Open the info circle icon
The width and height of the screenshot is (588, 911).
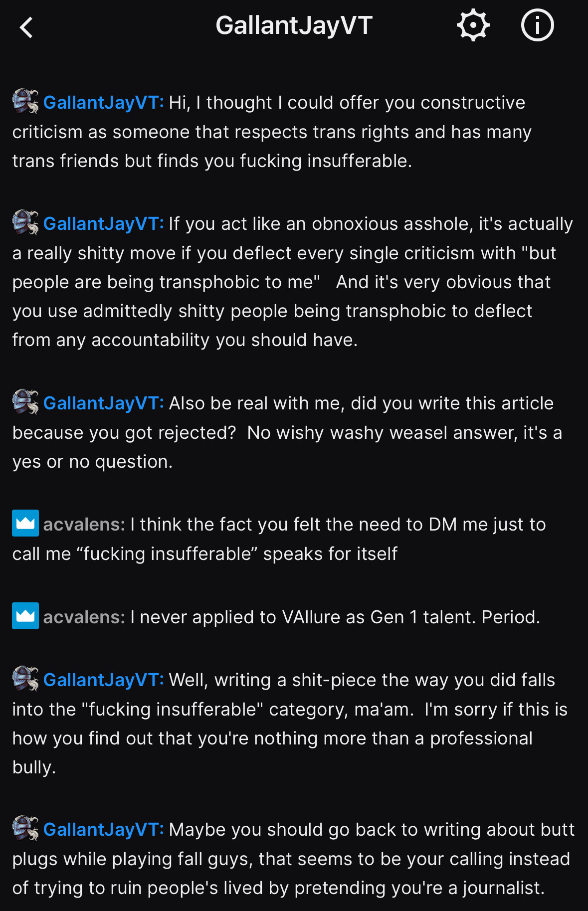537,25
